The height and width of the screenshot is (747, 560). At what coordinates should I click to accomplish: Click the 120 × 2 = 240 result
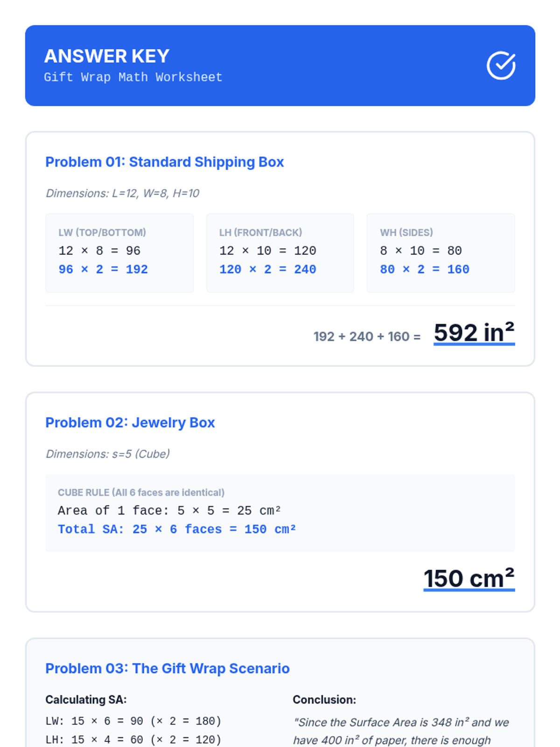pos(267,269)
